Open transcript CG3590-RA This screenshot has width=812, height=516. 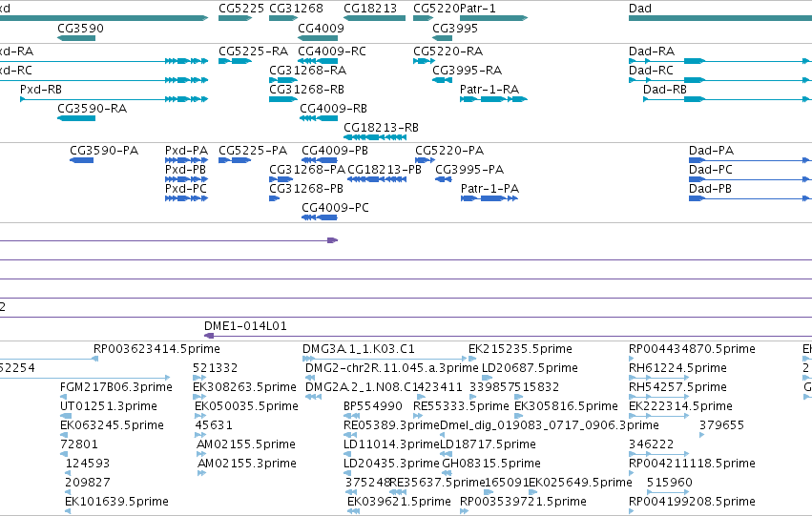pos(76,118)
